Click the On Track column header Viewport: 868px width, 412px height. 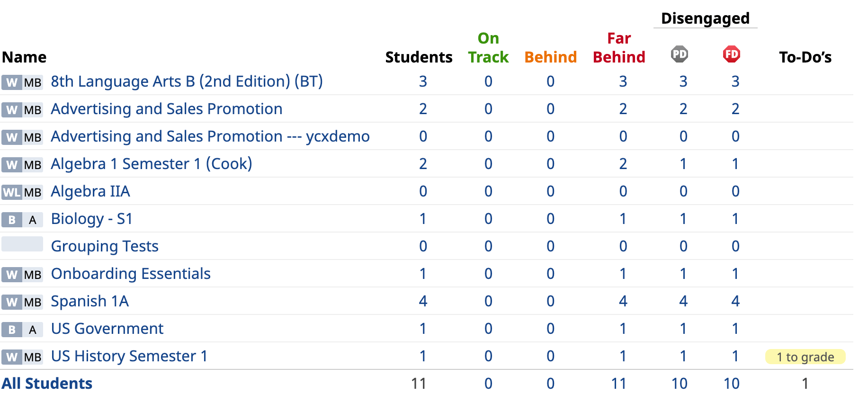coord(488,48)
